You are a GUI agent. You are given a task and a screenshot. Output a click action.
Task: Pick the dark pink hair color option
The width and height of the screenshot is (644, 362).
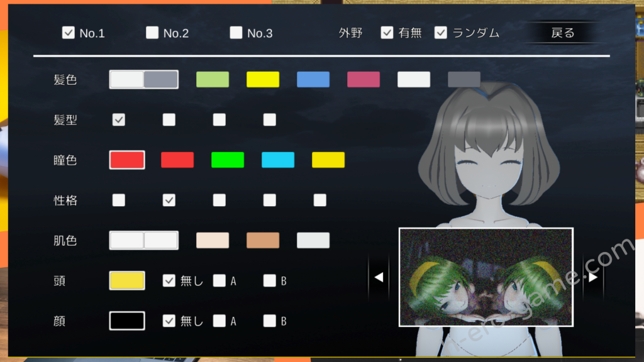[364, 79]
